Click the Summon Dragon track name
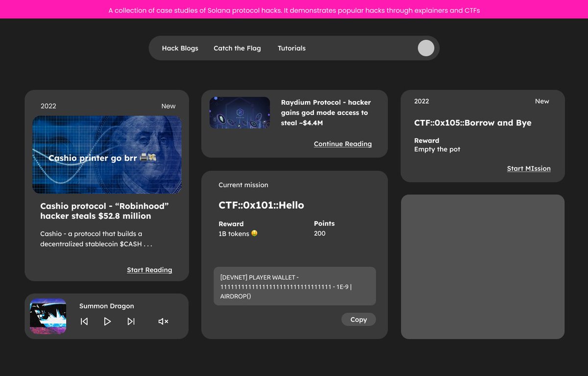 pos(106,306)
